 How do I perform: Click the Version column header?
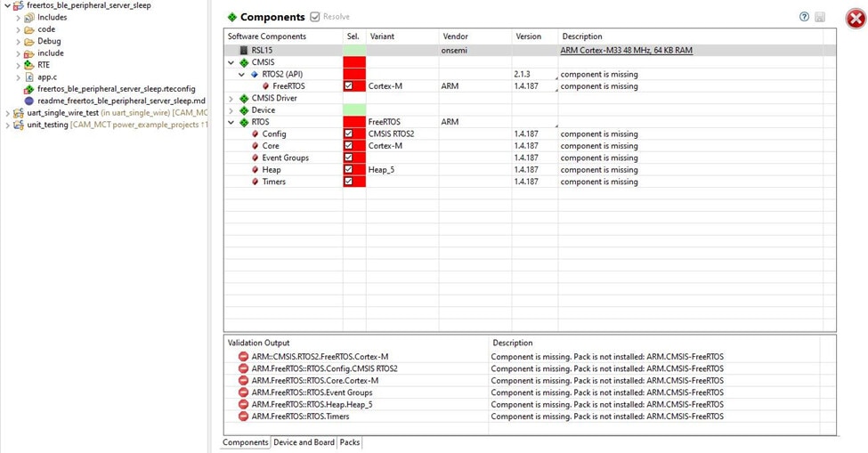528,36
